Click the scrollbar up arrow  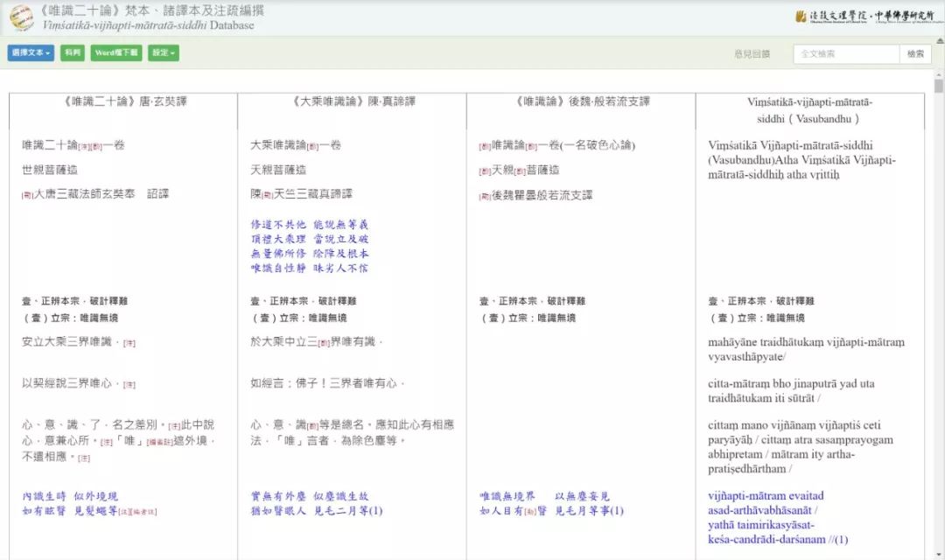point(938,75)
